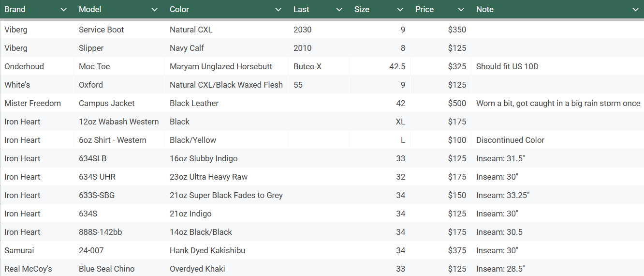Click the 634SLB model cell

119,158
